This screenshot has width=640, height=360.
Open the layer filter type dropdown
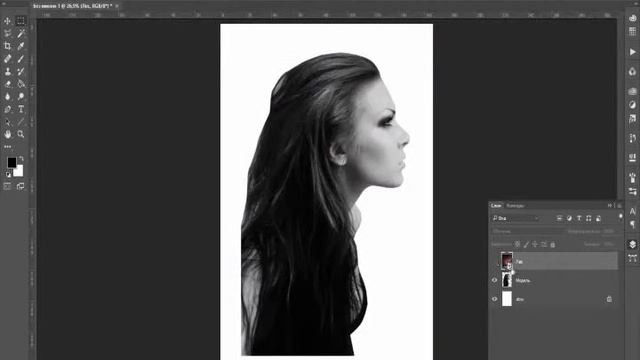click(x=516, y=218)
